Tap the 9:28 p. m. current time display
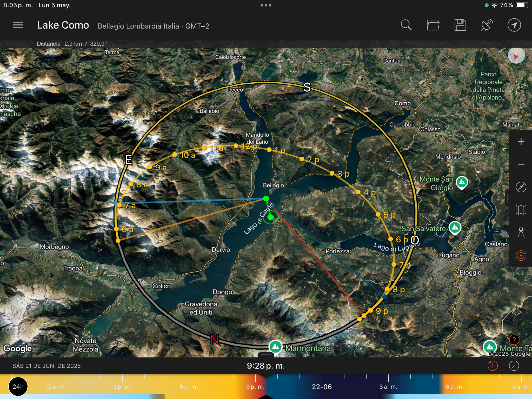532x399 pixels. tap(266, 366)
